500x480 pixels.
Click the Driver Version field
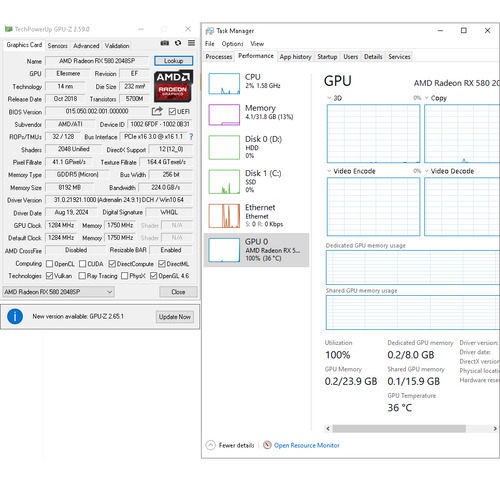(x=119, y=200)
